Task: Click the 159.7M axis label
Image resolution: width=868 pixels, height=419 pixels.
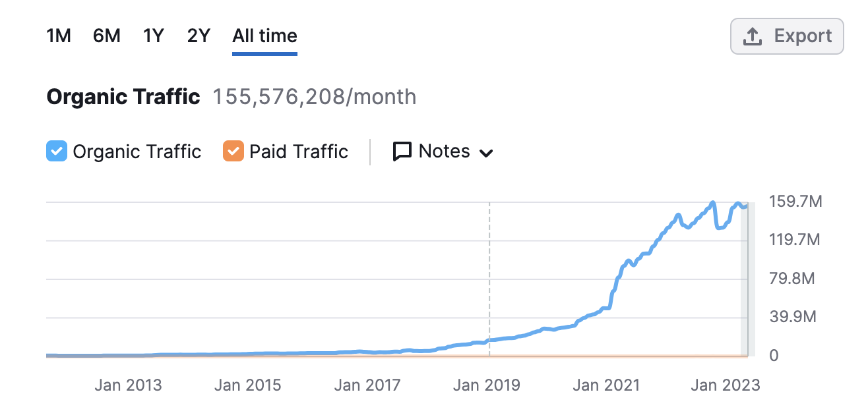Action: (795, 201)
